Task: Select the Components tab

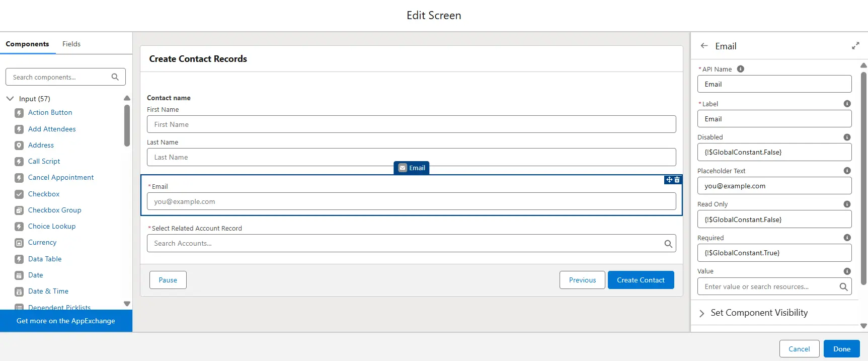Action: [x=27, y=44]
